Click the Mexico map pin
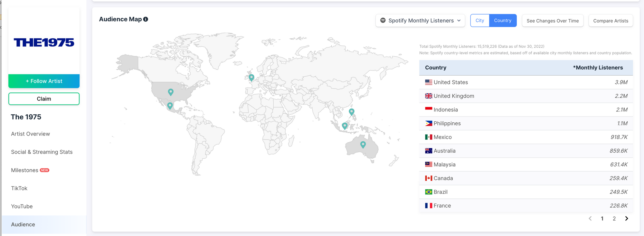644x236 pixels. tap(170, 106)
